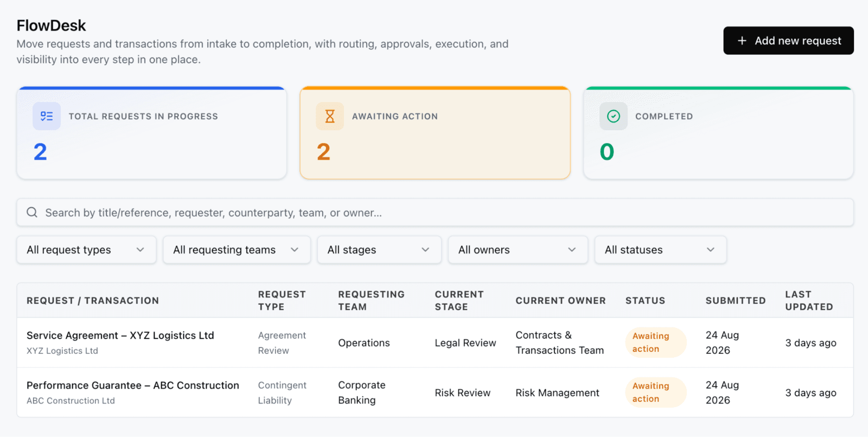The image size is (868, 437).
Task: Click the hourglass icon on Awaiting Action card
Action: click(x=330, y=116)
